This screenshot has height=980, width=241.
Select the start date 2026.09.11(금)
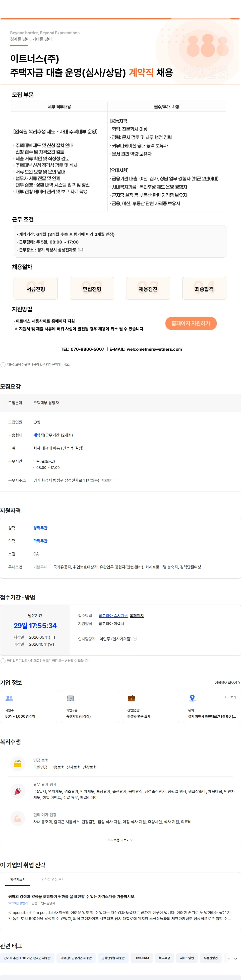tap(42, 637)
